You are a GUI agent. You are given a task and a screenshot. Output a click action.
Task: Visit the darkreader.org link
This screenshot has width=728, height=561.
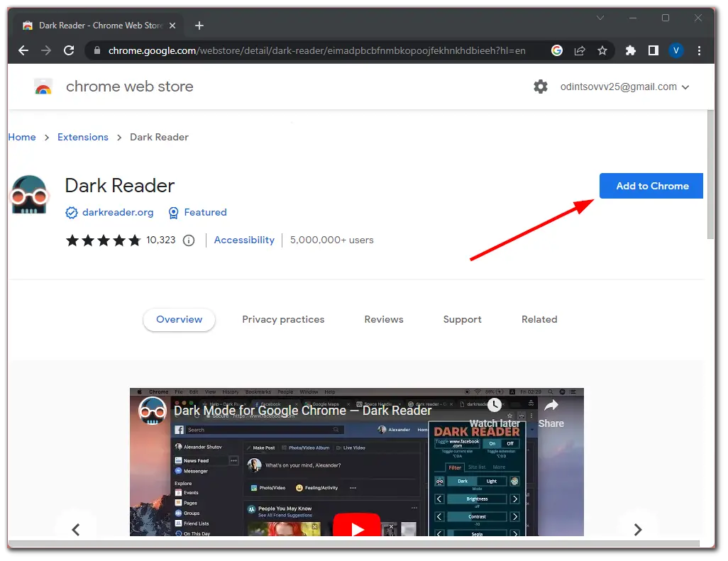[x=118, y=213]
